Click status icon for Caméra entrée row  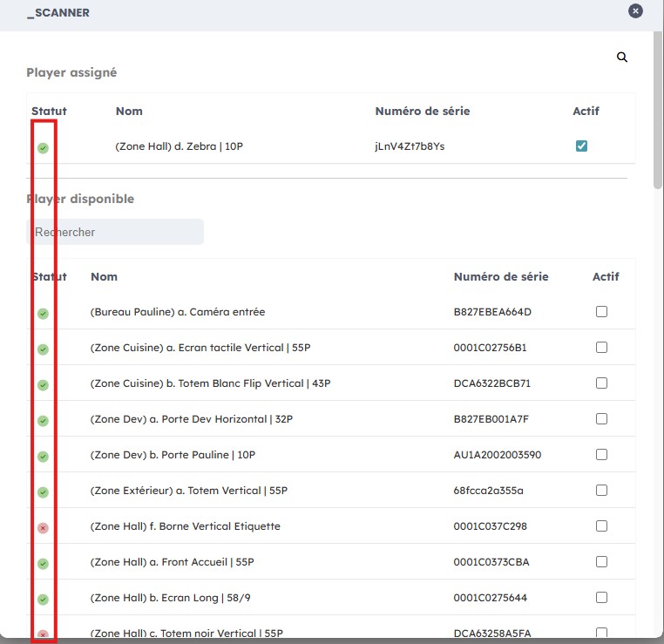(x=43, y=313)
